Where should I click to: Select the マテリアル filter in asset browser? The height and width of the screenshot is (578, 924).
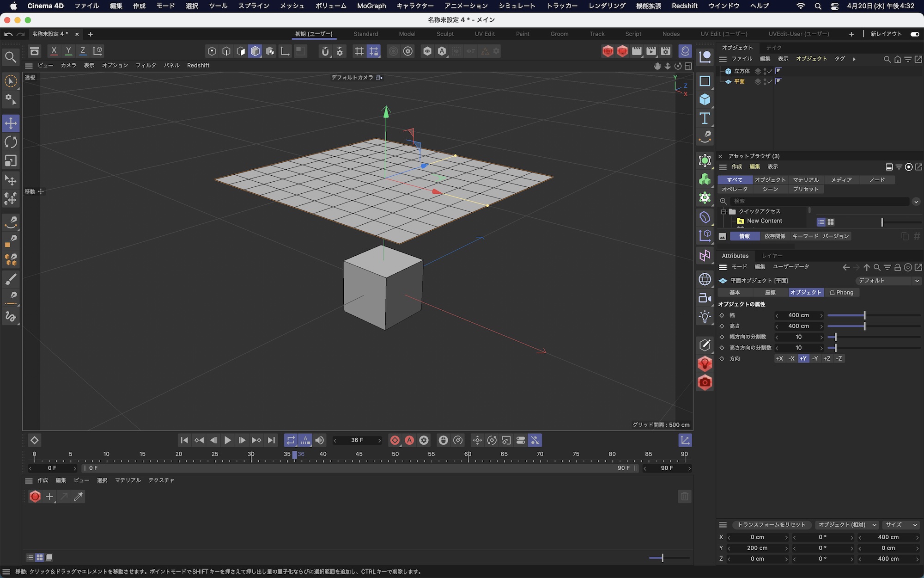click(806, 179)
